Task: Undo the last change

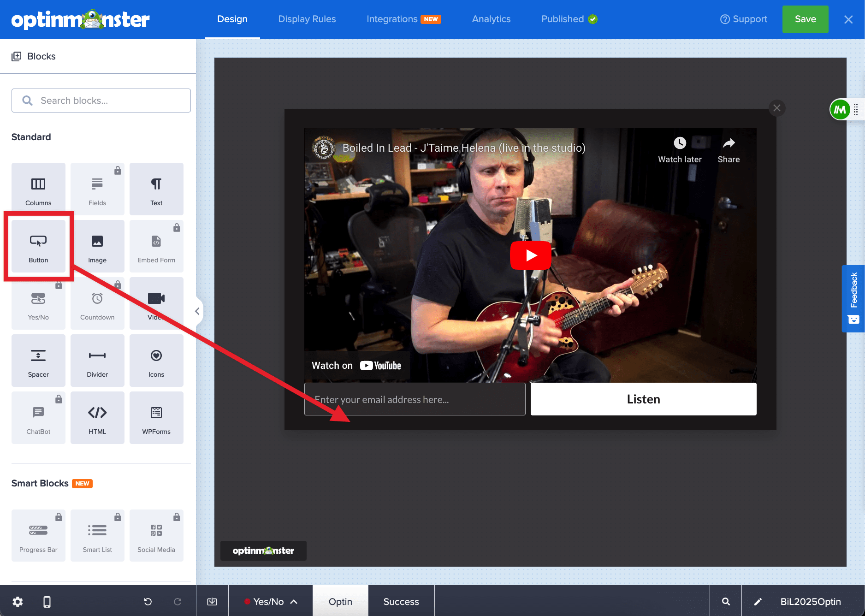Action: point(148,602)
